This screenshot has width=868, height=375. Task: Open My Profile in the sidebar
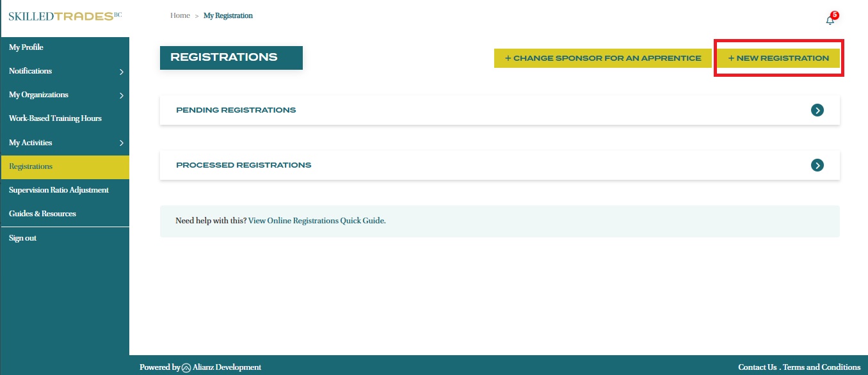pyautogui.click(x=26, y=47)
